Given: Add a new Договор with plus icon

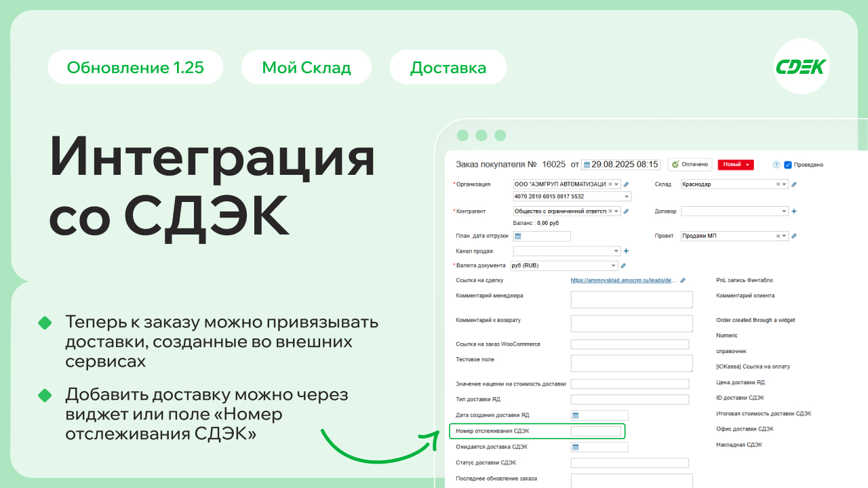Looking at the screenshot, I should point(794,211).
